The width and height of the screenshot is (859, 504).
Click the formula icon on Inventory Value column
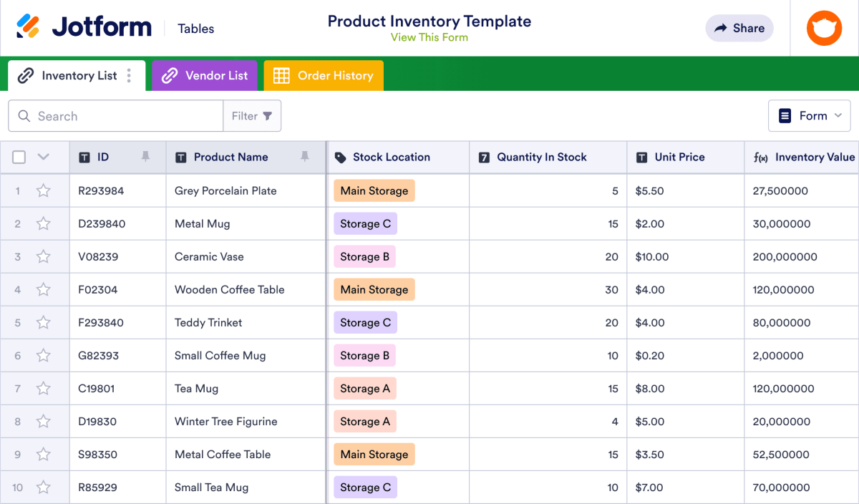761,157
